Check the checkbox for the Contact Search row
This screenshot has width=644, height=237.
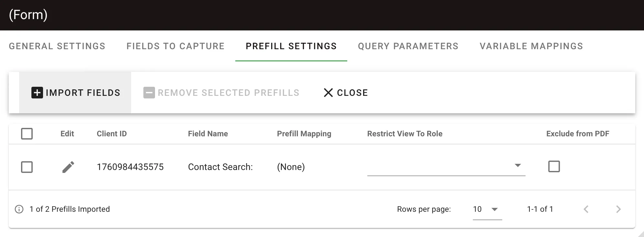27,167
